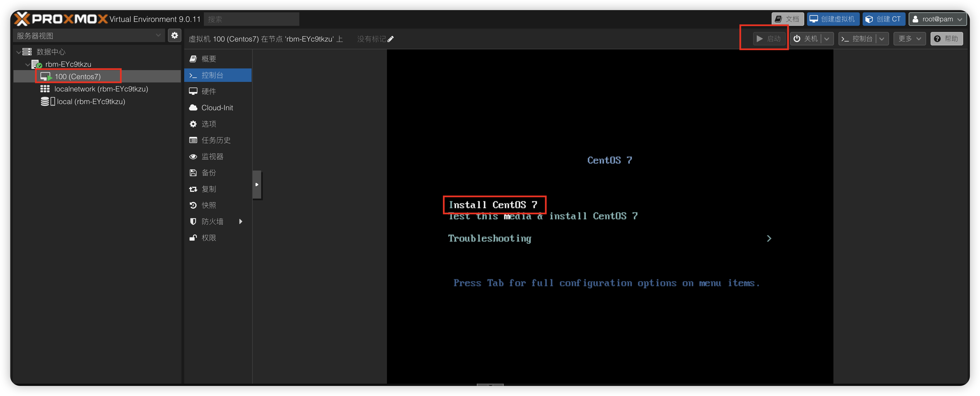
Task: Collapse the rbm-EYc9tkzu node in tree
Action: 28,64
